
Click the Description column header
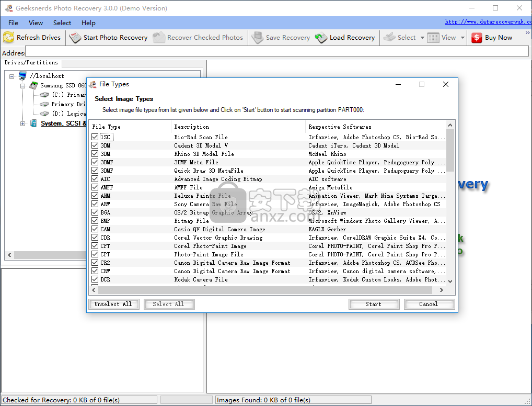point(238,127)
